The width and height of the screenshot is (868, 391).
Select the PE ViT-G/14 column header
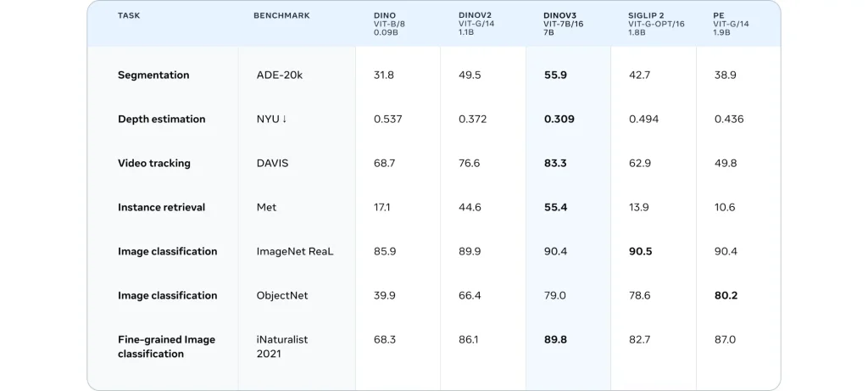732,23
